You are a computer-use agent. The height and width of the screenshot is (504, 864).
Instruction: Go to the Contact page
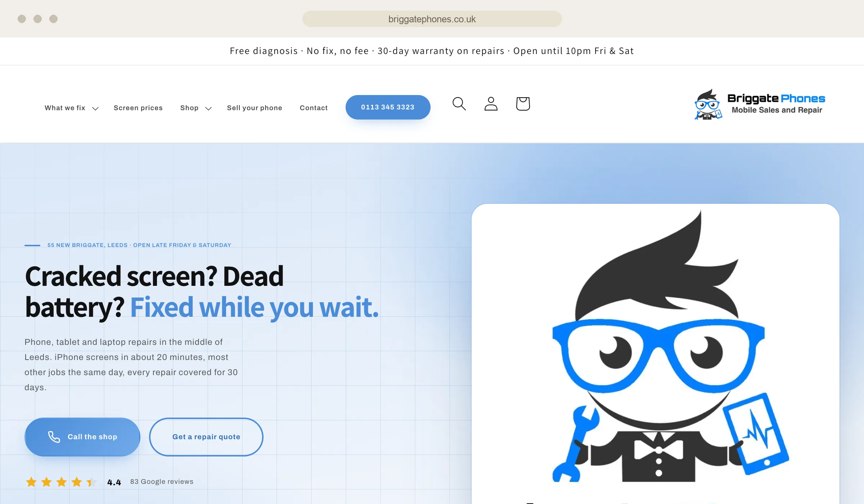[314, 108]
